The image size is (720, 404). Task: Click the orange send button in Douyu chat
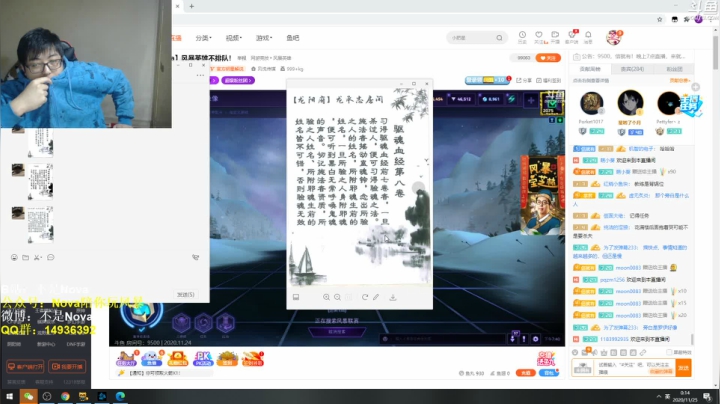[x=684, y=368]
